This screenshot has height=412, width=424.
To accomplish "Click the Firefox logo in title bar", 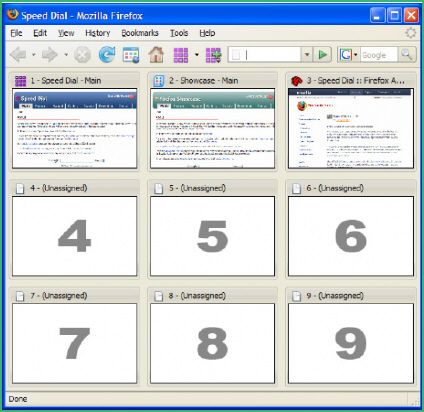I will 13,15.
